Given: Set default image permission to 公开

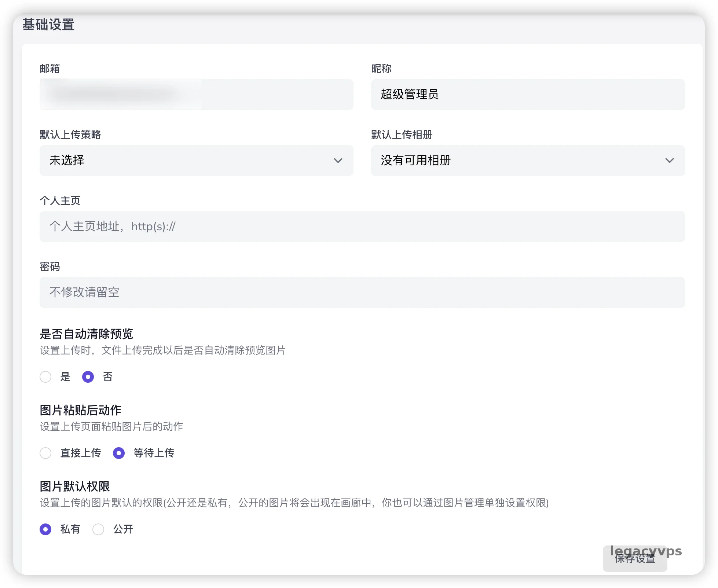Looking at the screenshot, I should point(98,529).
